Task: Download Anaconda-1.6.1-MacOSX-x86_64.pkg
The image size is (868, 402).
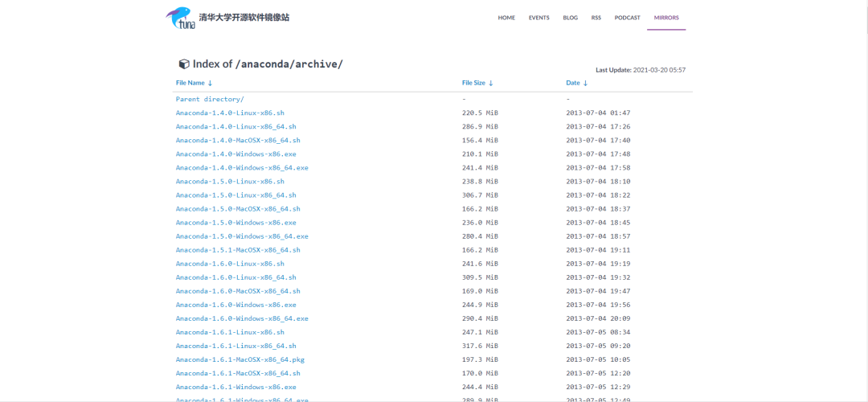Action: (240, 359)
